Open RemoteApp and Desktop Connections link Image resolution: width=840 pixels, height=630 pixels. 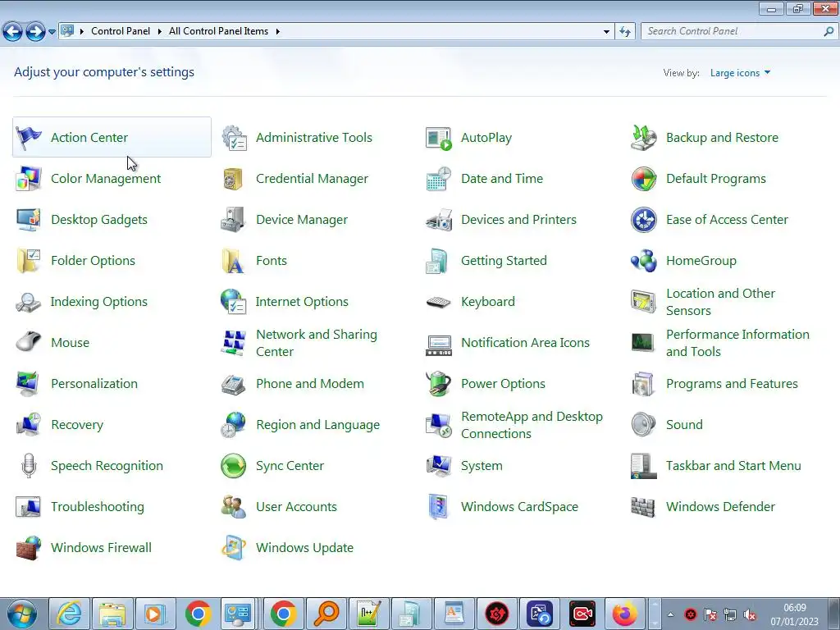[x=532, y=425]
